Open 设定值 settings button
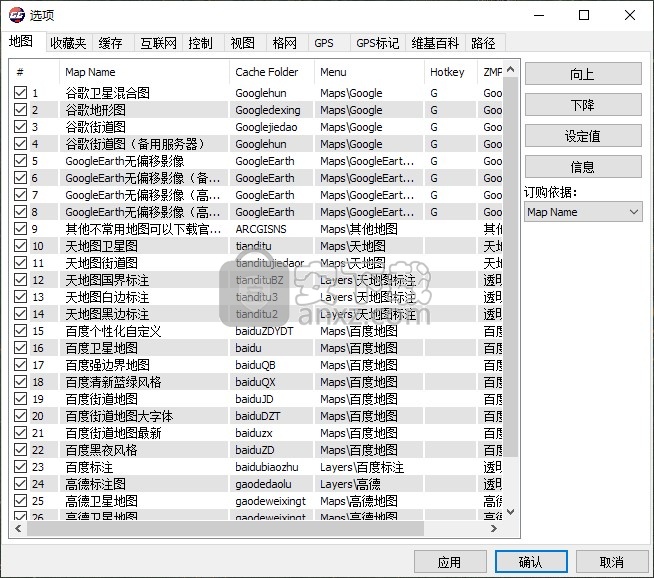Screen dimensions: 654x578 tap(583, 136)
